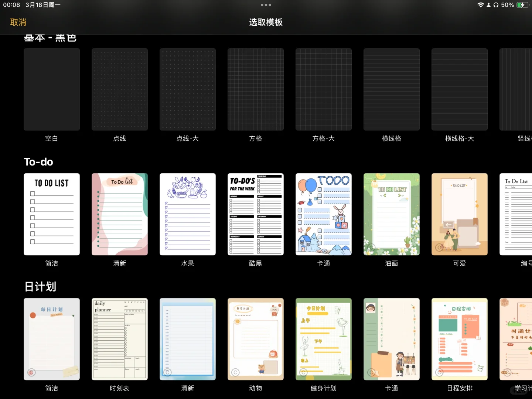532x399 pixels.
Task: Tap the 动物 label text
Action: [256, 388]
